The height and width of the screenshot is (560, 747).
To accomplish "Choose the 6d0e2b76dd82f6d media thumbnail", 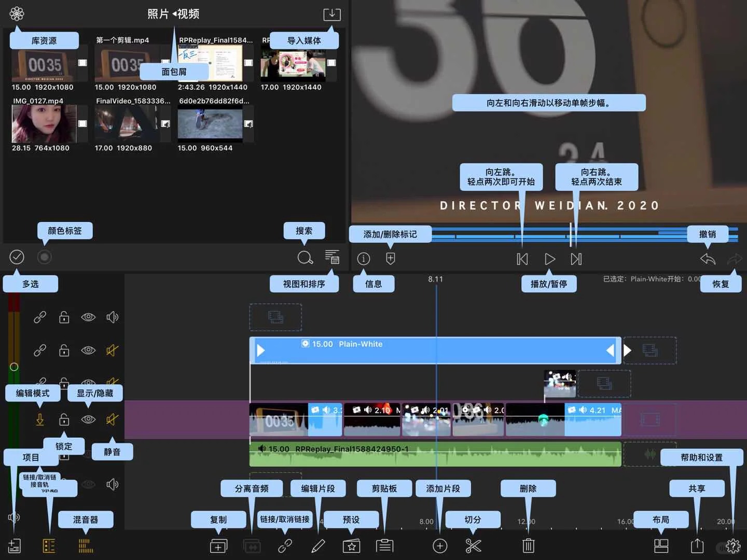I will [x=210, y=124].
